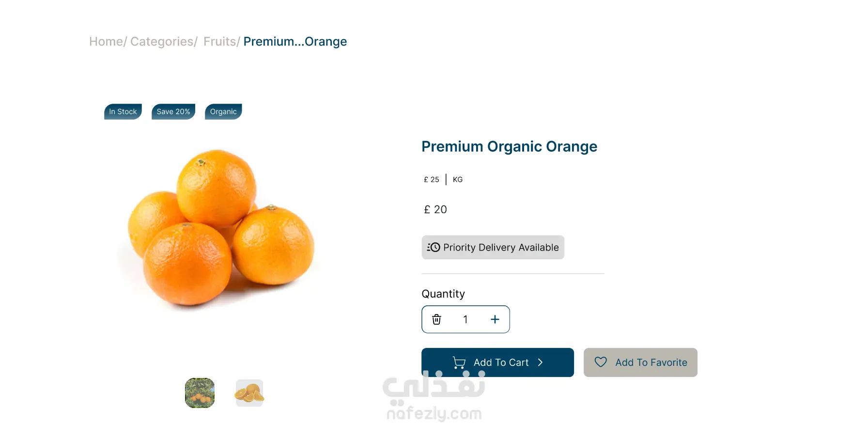Image resolution: width=868 pixels, height=423 pixels.
Task: Click the Premium...Orange breadcrumb item
Action: pyautogui.click(x=295, y=42)
